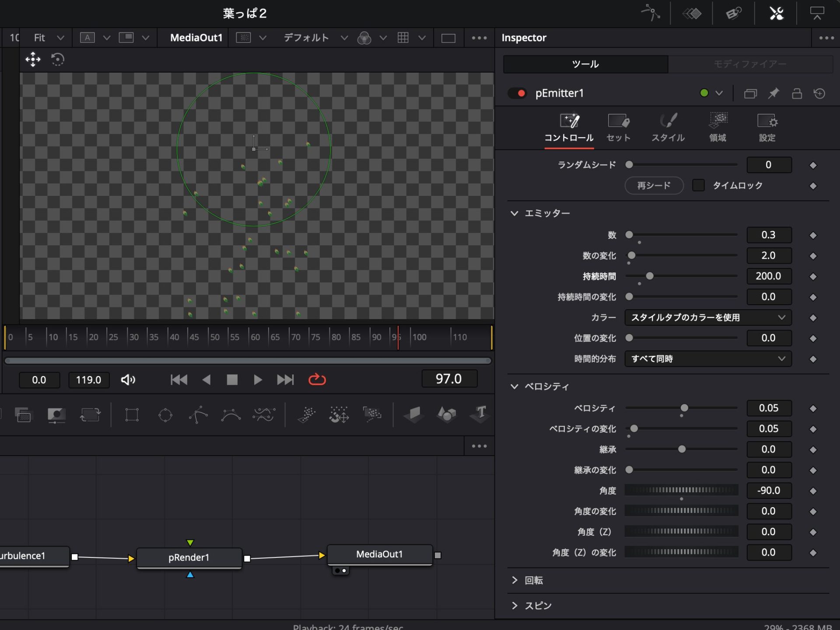Add keyframe diamond for ランダムシード

(x=813, y=165)
